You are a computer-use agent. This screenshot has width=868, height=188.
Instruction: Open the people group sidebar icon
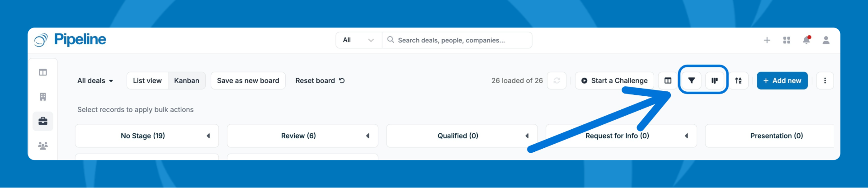(x=43, y=146)
